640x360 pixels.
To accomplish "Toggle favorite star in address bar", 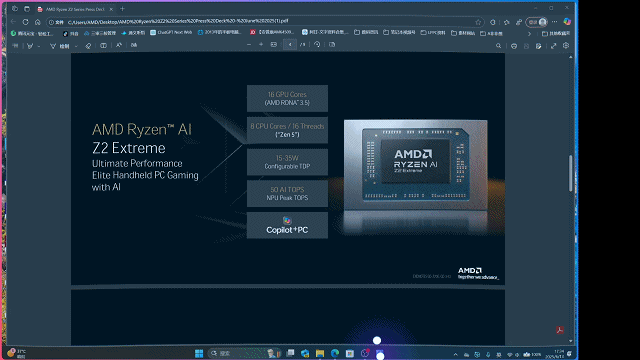I will point(478,22).
